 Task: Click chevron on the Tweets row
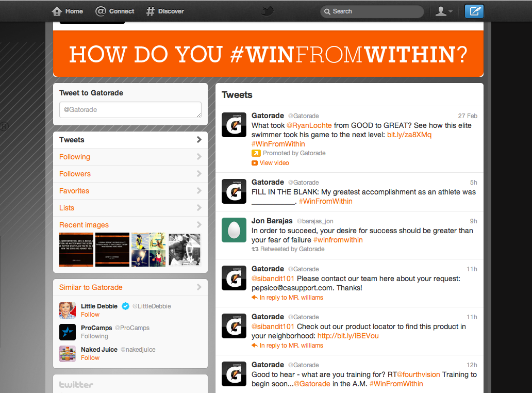click(199, 140)
